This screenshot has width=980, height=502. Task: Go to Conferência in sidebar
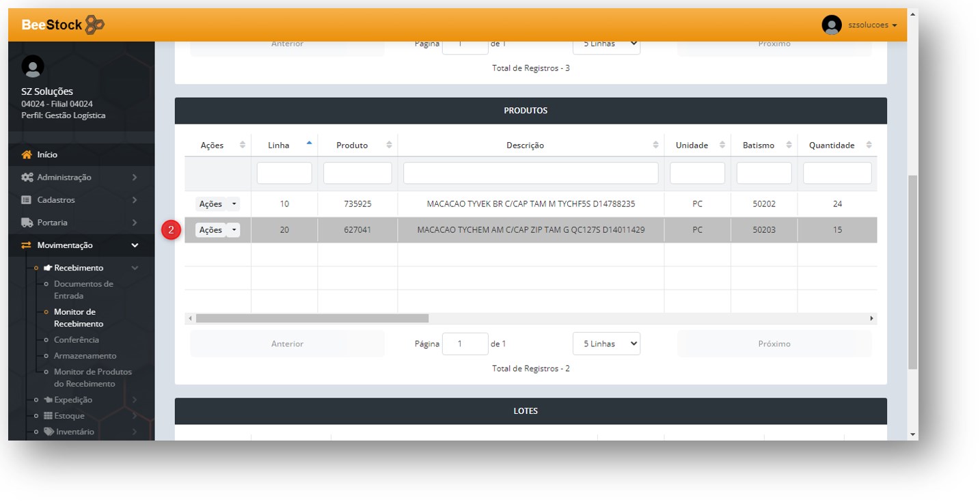click(77, 340)
